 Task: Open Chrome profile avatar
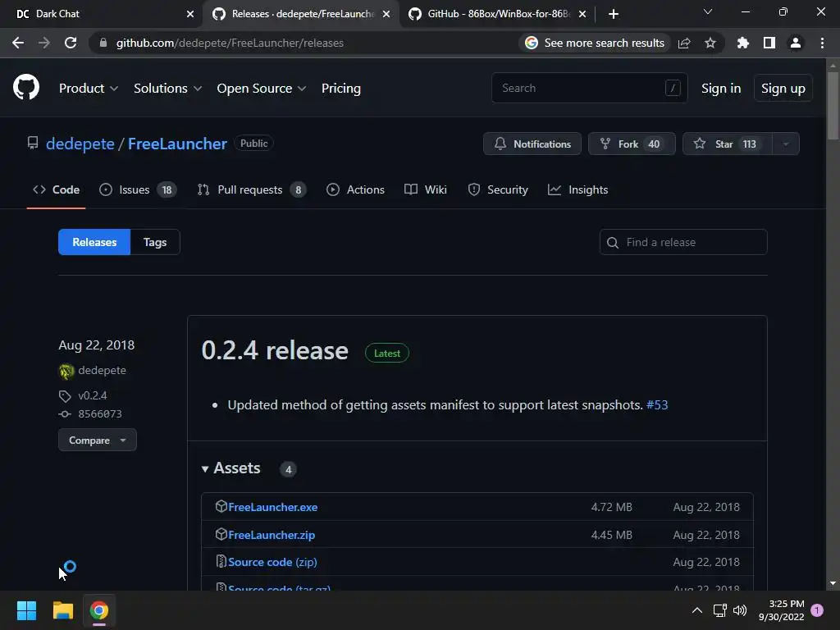(x=796, y=43)
